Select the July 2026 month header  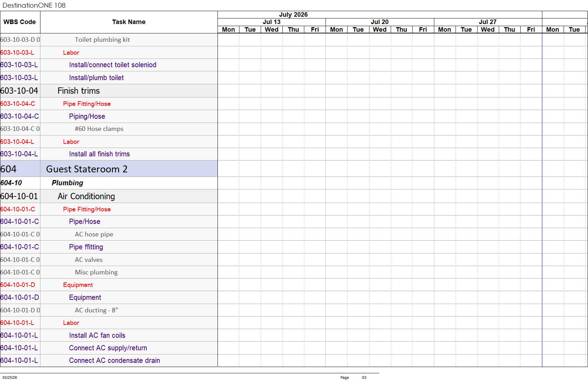(293, 15)
